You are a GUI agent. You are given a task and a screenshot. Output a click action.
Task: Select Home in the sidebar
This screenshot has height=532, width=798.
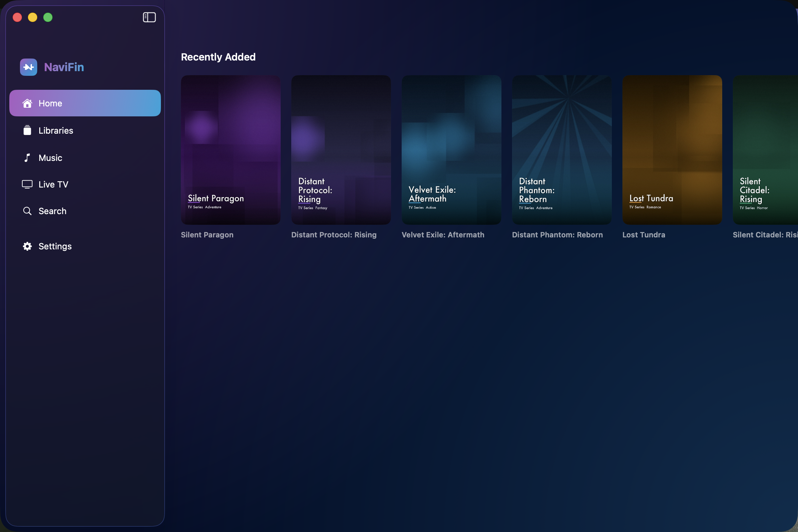[85, 103]
